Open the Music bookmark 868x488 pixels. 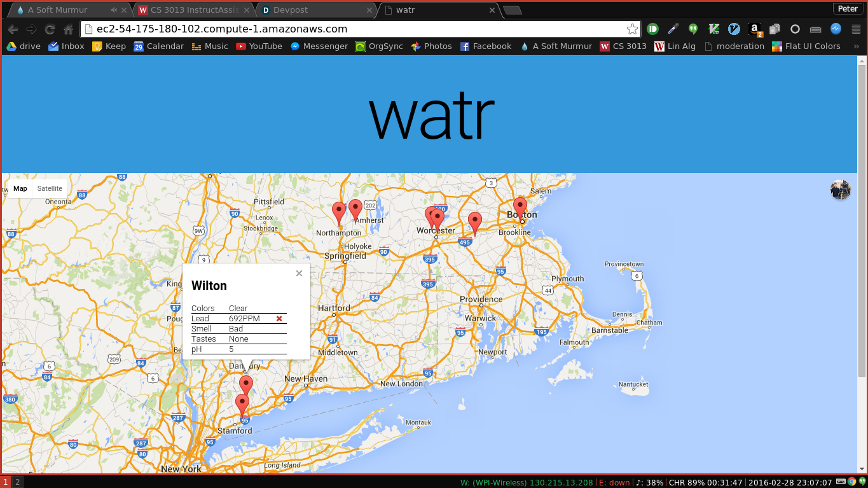pyautogui.click(x=210, y=46)
